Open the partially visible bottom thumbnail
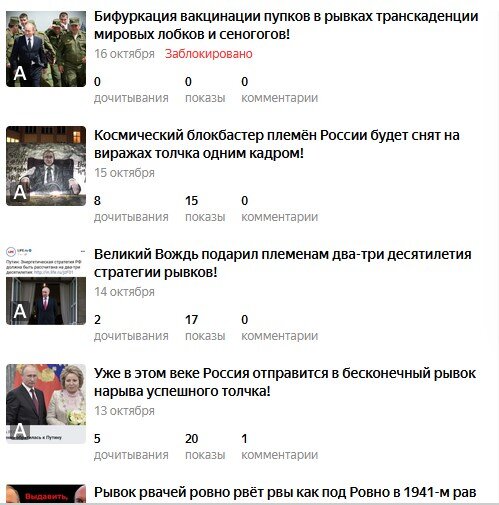Image resolution: width=499 pixels, height=505 pixels. click(x=46, y=493)
